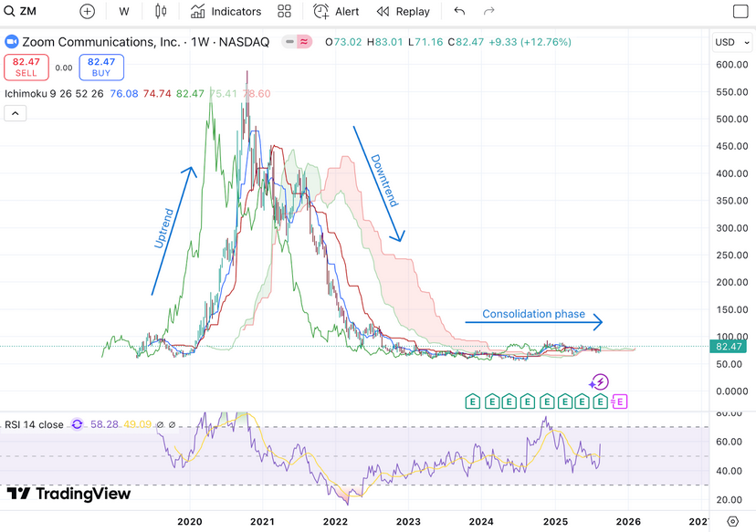
Task: Open the Indicators menu
Action: coord(226,12)
